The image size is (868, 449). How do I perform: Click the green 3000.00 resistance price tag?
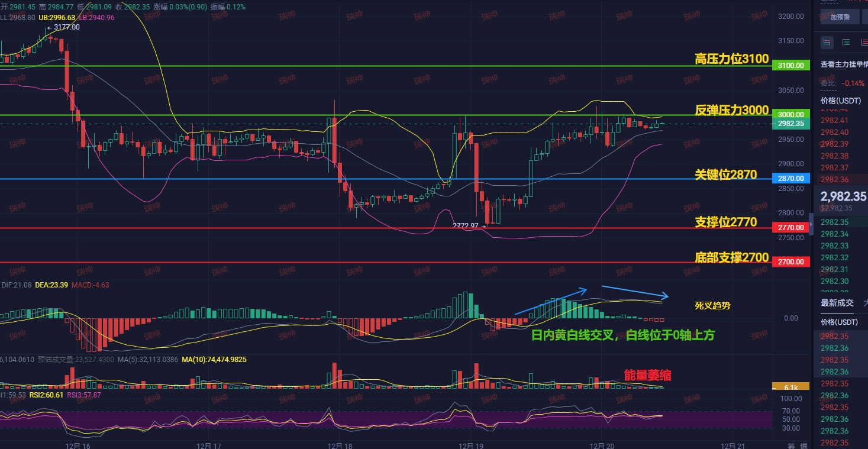[791, 115]
